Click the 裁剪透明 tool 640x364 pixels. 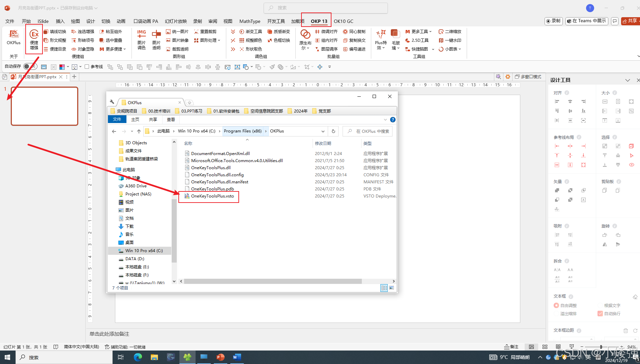(x=177, y=49)
